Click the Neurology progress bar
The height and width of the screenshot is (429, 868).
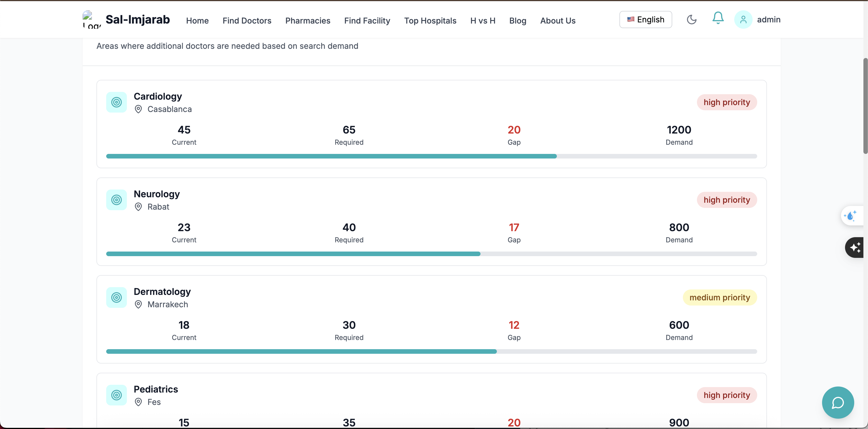[431, 254]
